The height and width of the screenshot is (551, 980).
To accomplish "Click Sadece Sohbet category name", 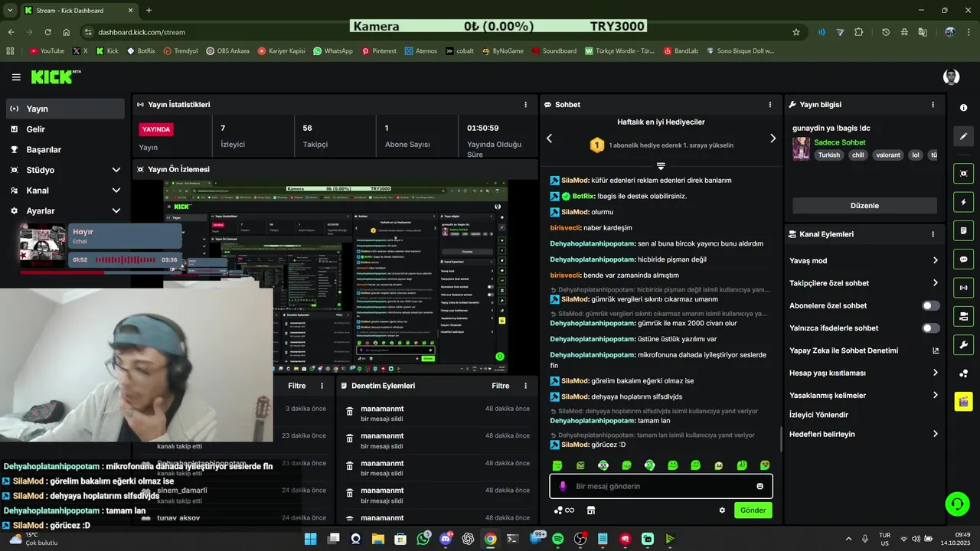I will 840,142.
